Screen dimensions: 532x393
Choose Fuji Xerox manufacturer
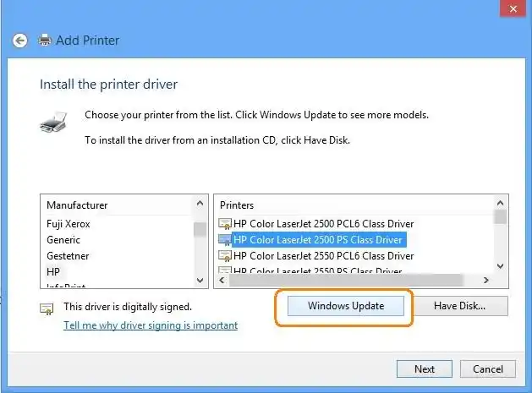coord(68,224)
